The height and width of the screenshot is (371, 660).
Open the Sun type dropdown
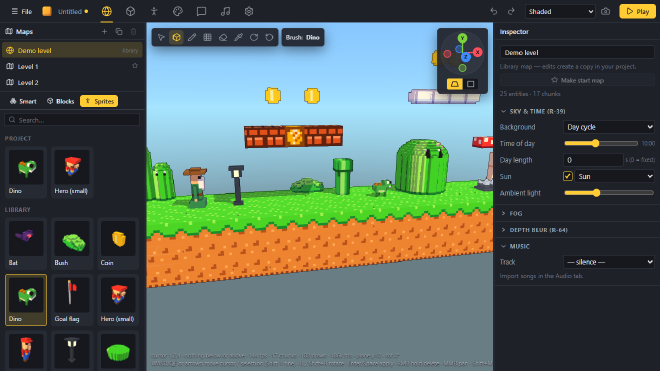click(x=615, y=176)
